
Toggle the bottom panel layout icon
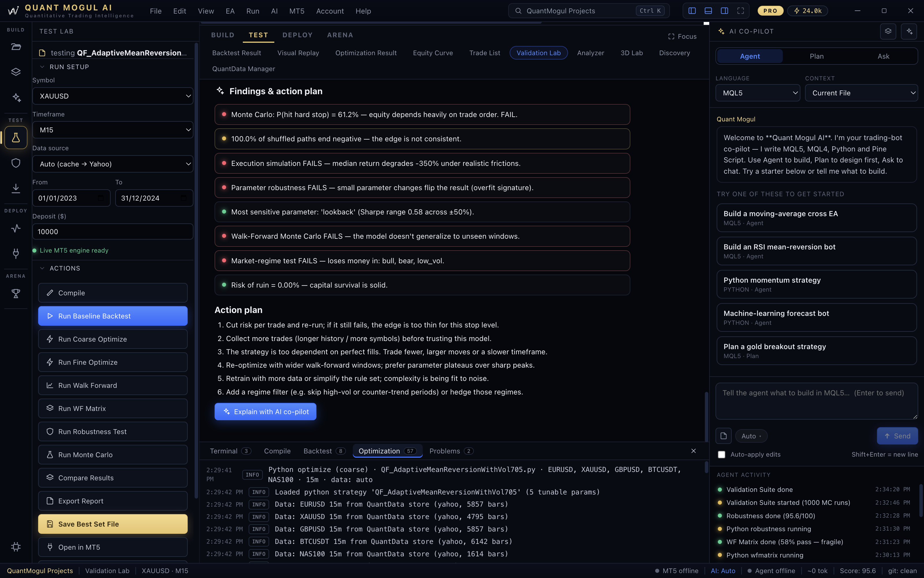708,11
